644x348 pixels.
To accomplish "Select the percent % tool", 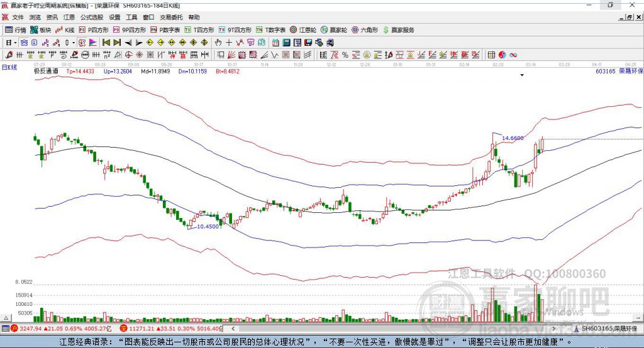I will tap(345, 55).
